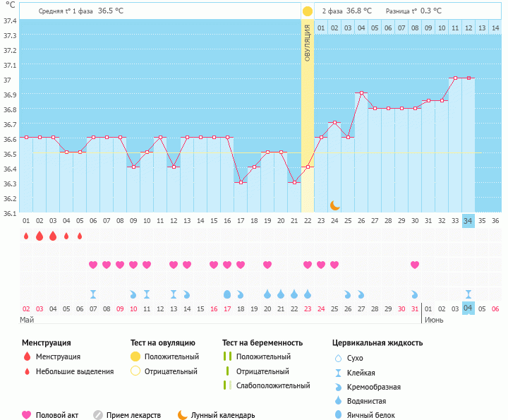This screenshot has width=508, height=420.
Task: Click the Лунный календарь legend entry
Action: (x=217, y=415)
